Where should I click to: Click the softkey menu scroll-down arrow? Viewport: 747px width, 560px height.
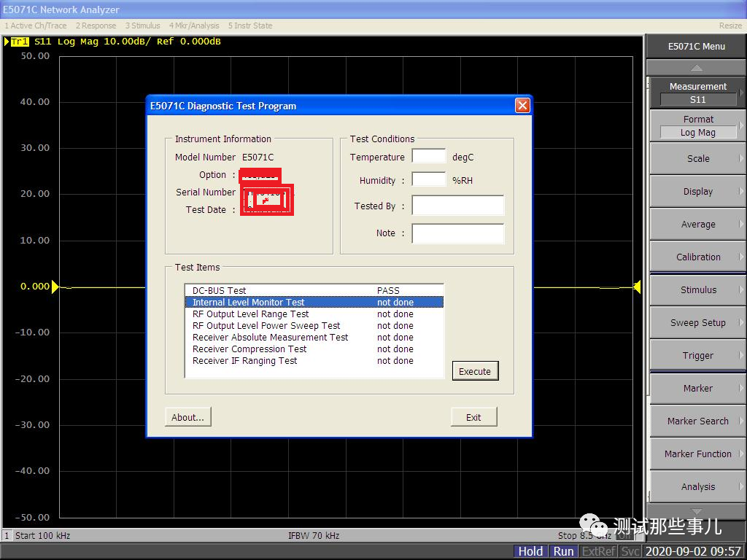(697, 511)
